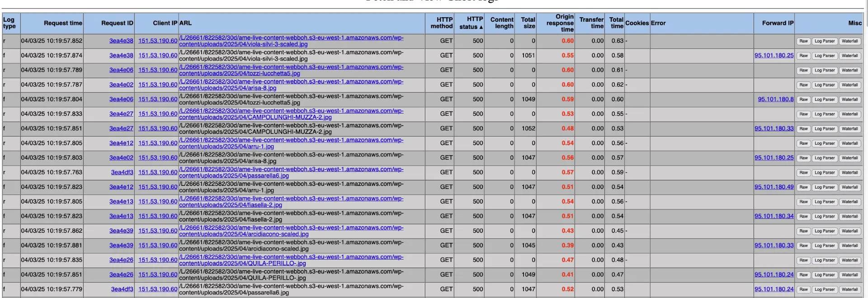Open the arisa-8.jpg ARL link
Screen dimensions: 868x298
tap(291, 85)
